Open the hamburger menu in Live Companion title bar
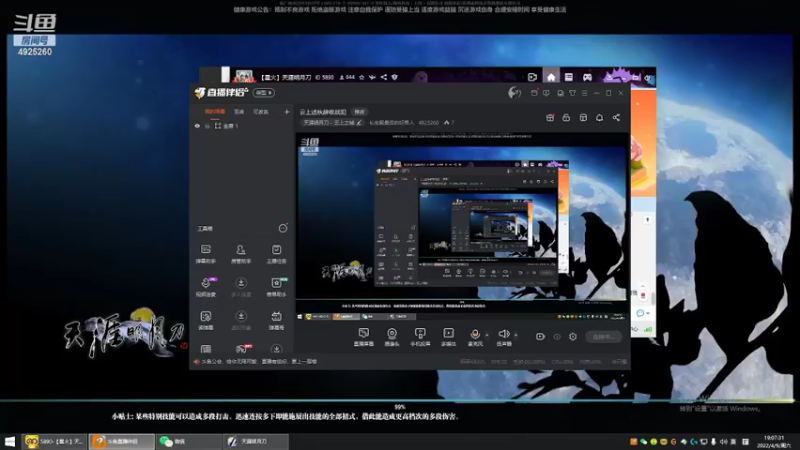 pyautogui.click(x=585, y=93)
